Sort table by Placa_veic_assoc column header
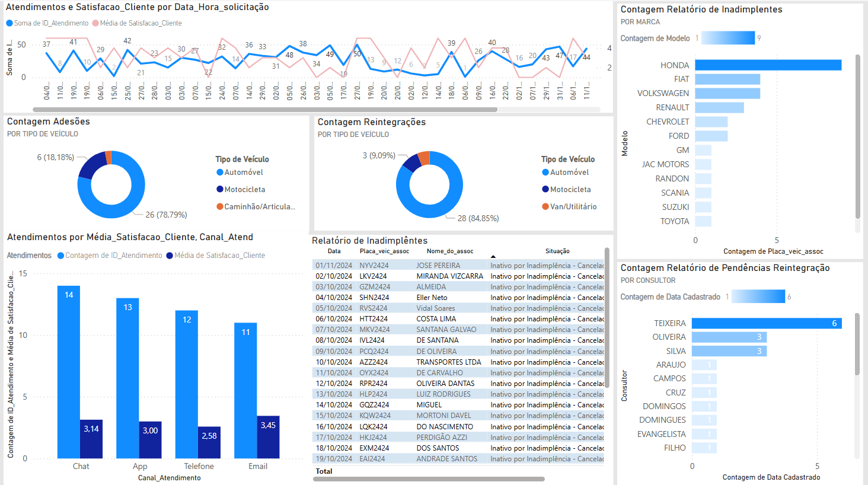The image size is (868, 485). click(384, 251)
